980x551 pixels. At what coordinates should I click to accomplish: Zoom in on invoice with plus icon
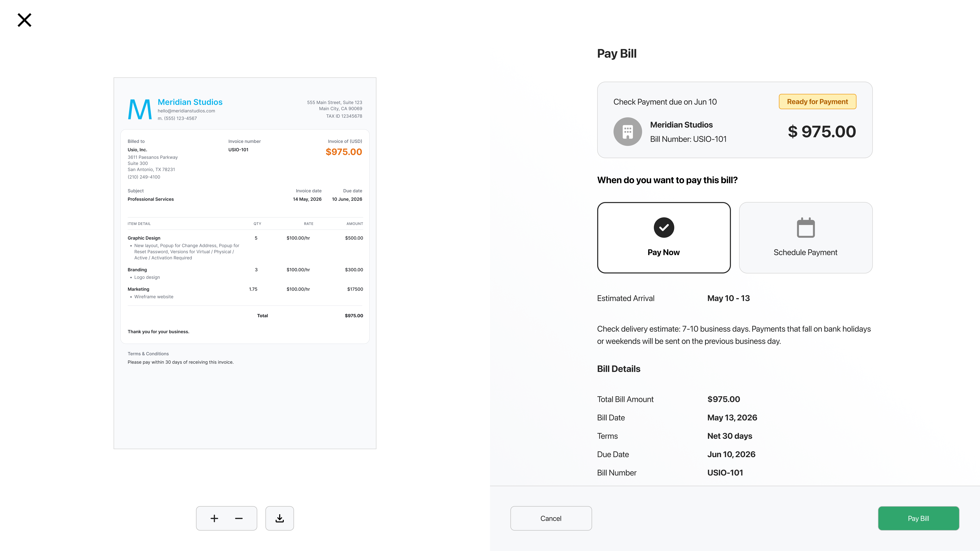click(214, 518)
